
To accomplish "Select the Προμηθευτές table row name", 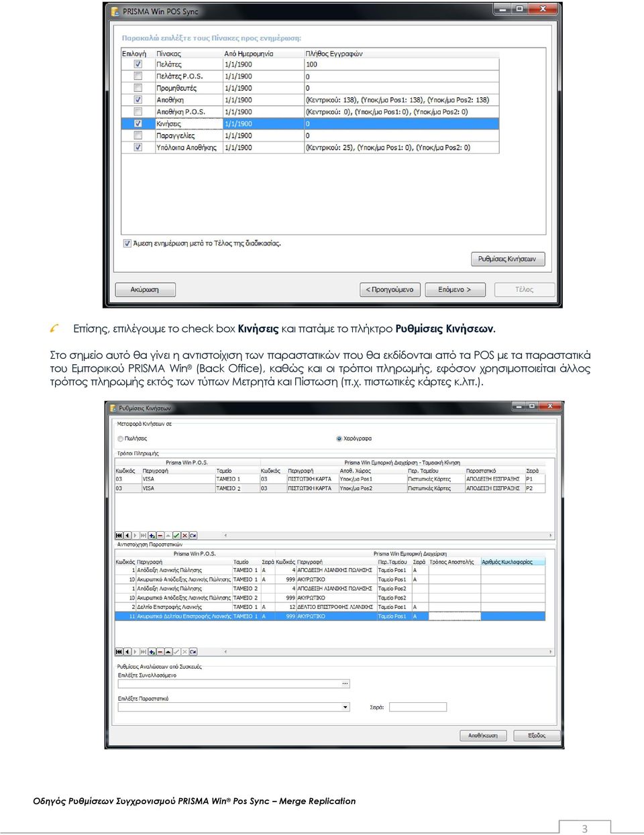I will pyautogui.click(x=176, y=88).
